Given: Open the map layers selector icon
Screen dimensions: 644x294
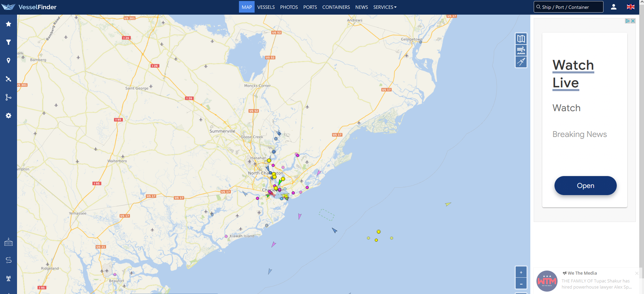Looking at the screenshot, I should [x=521, y=39].
